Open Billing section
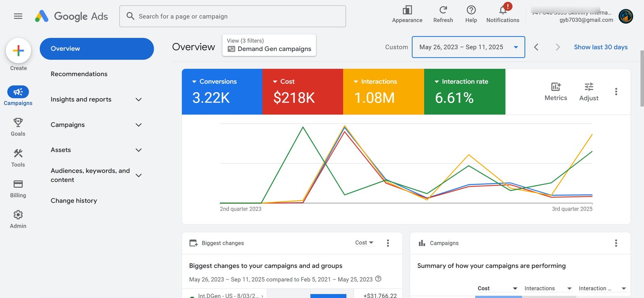644x298 pixels. click(x=18, y=189)
